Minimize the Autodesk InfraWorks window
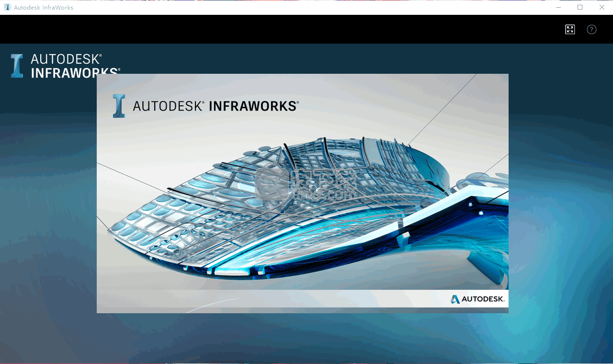613x364 pixels. (x=558, y=7)
